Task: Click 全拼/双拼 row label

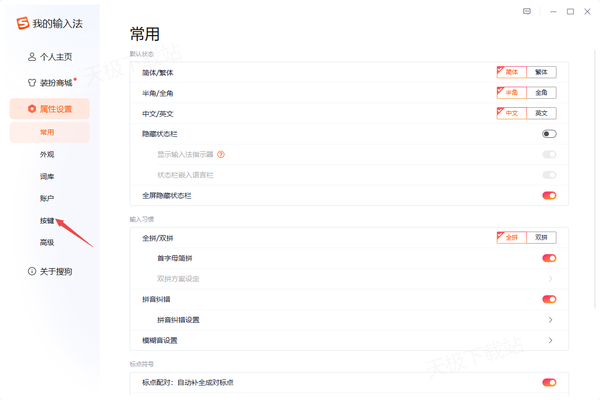Action: (x=158, y=238)
